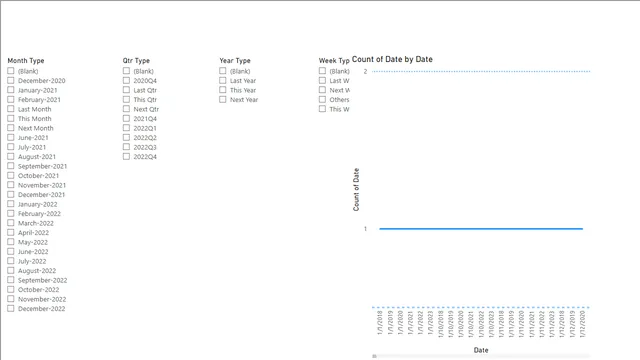Click the Count of Date y-axis title
Screen dimensions: 640x360
356,190
